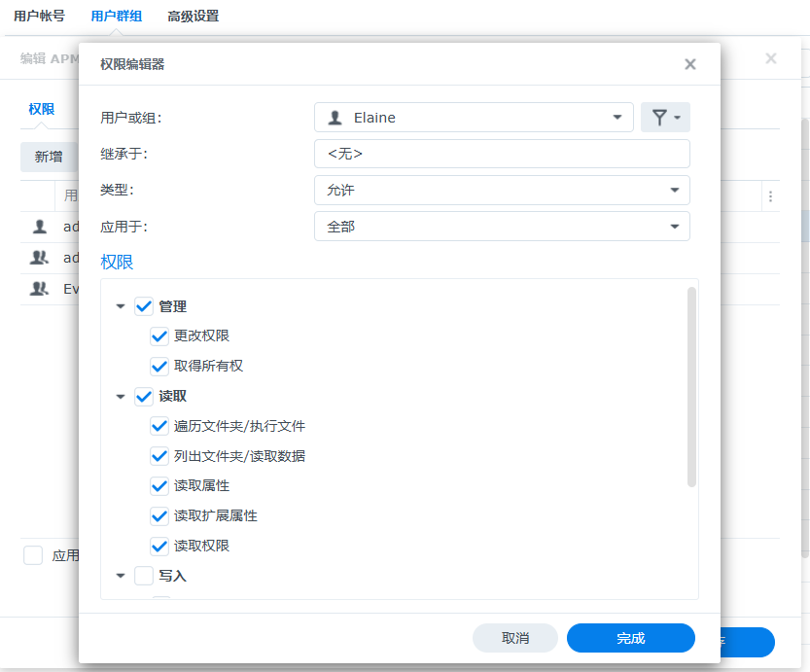Click the group icon in the Ev row
Screen dimensions: 810x672
[x=40, y=289]
